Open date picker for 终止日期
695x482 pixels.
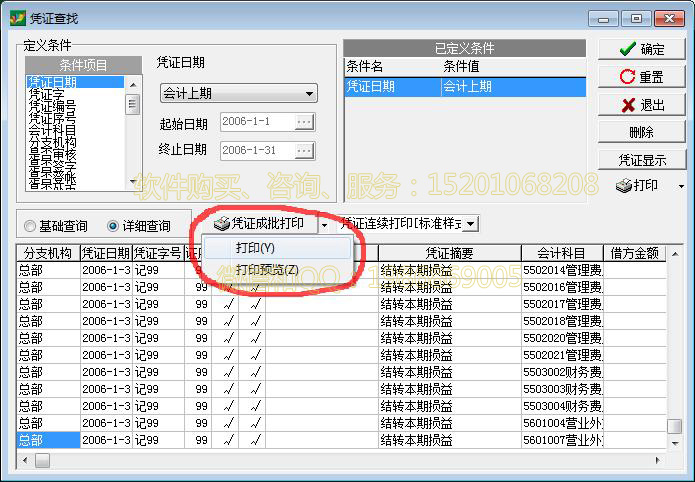point(304,150)
